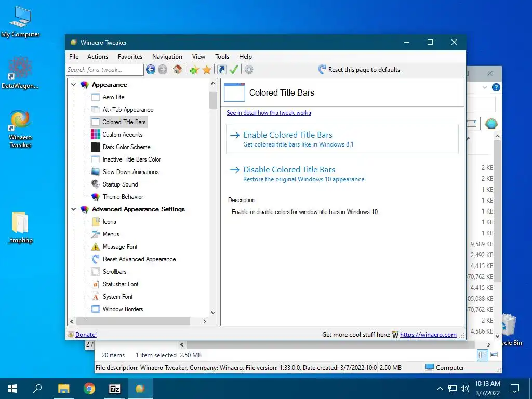The height and width of the screenshot is (399, 532).
Task: Expand the ribbon chevron in Explorer window
Action: coord(485,87)
